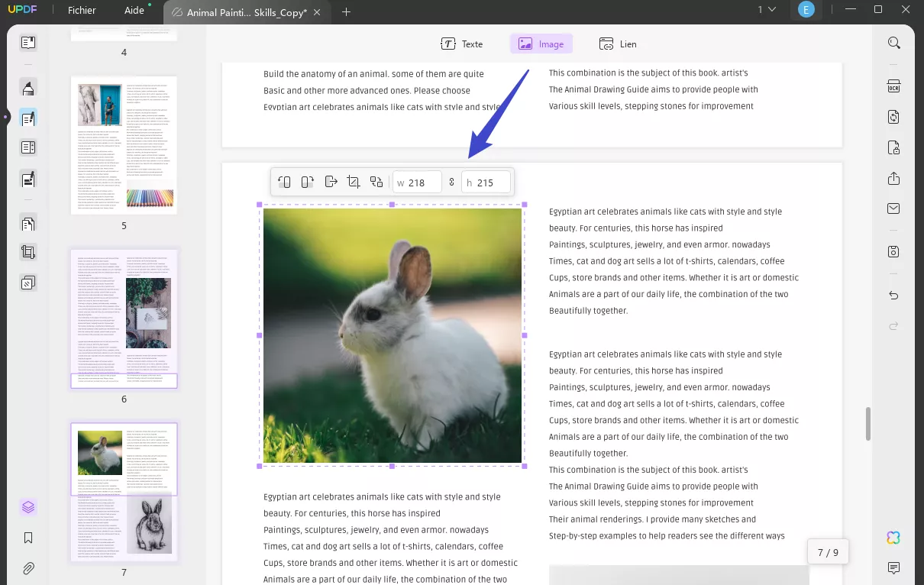The image size is (924, 585).
Task: Share the file via share icon
Action: pos(894,178)
